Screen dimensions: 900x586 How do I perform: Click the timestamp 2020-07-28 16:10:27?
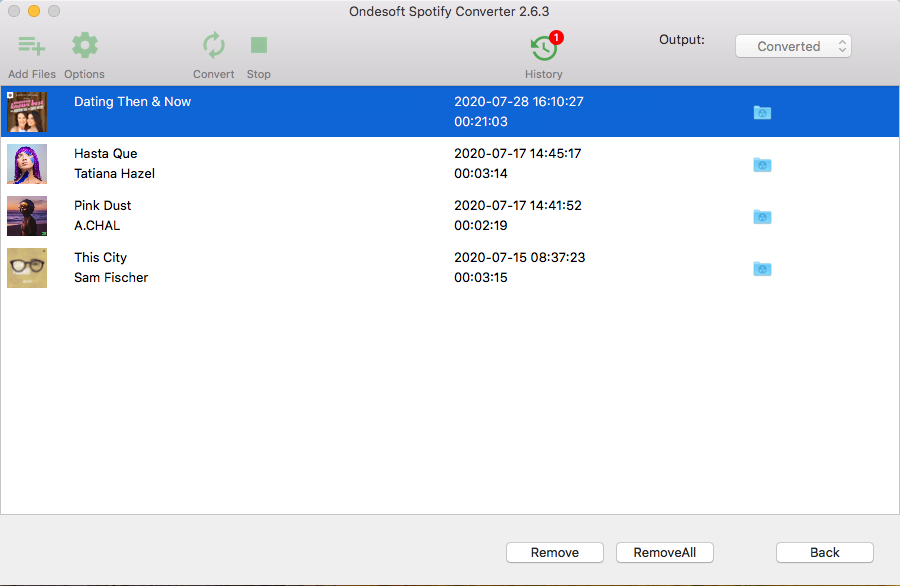(519, 102)
